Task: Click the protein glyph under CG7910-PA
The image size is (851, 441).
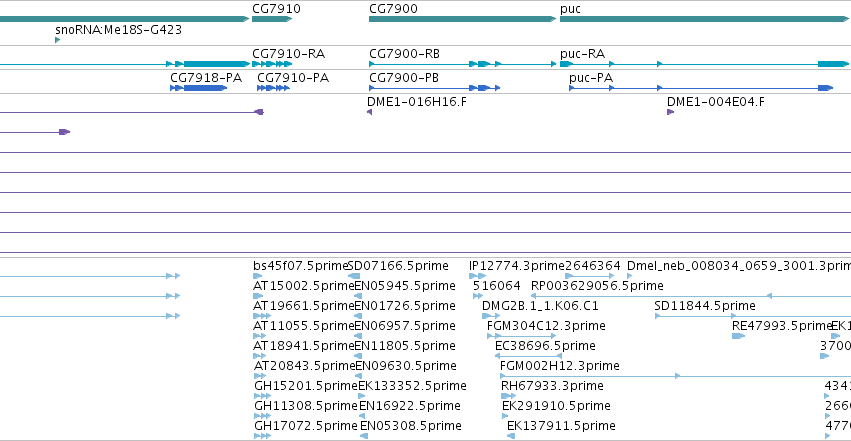Action: 274,88
